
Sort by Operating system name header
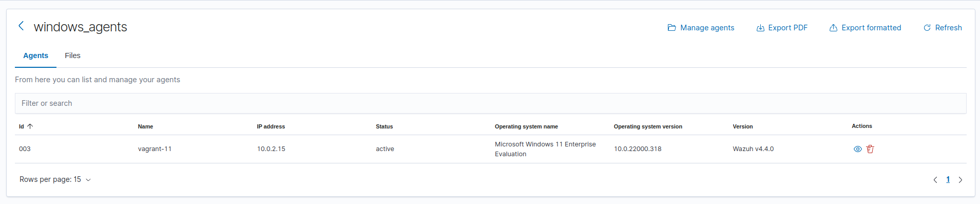(526, 126)
